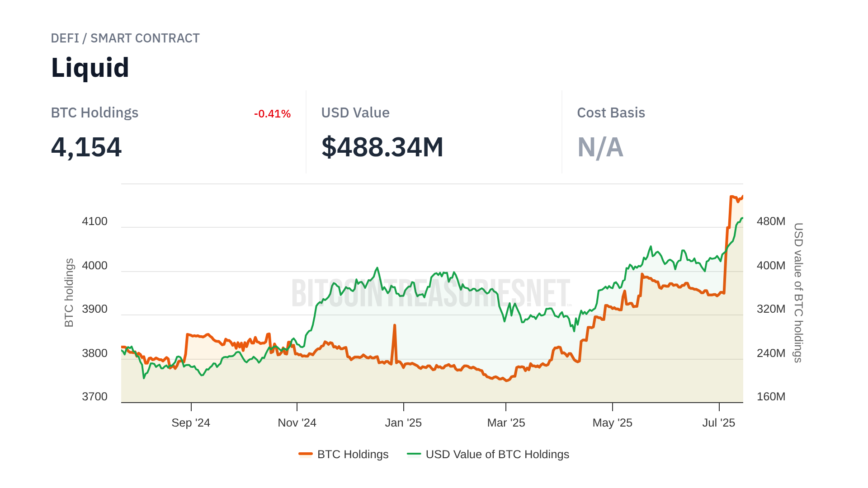The image size is (868, 488).
Task: Click the -0.41% change indicator
Action: pyautogui.click(x=272, y=114)
